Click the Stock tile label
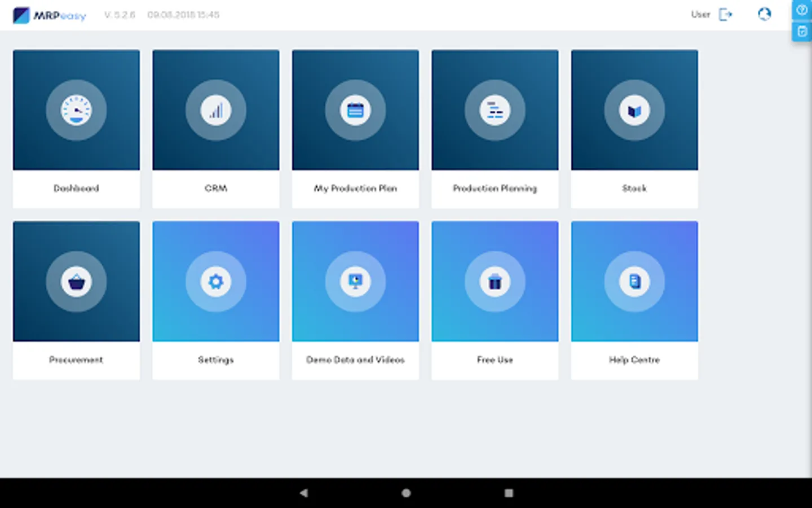 click(634, 188)
